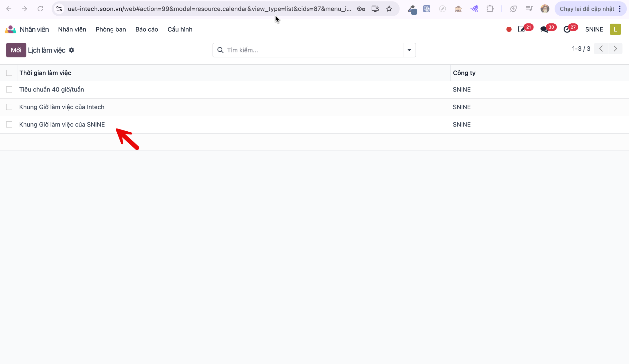This screenshot has height=364, width=629.
Task: Open the Phòng ban menu
Action: tap(111, 29)
